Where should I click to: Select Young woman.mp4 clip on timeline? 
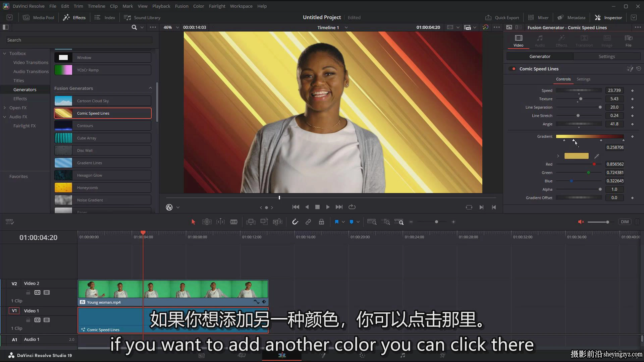coord(173,293)
